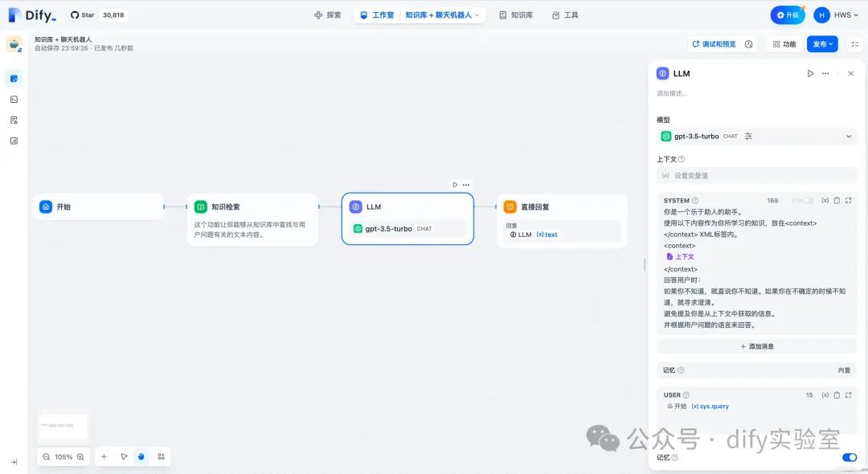The height and width of the screenshot is (474, 868).
Task: Open the run history clock icon
Action: coord(748,44)
